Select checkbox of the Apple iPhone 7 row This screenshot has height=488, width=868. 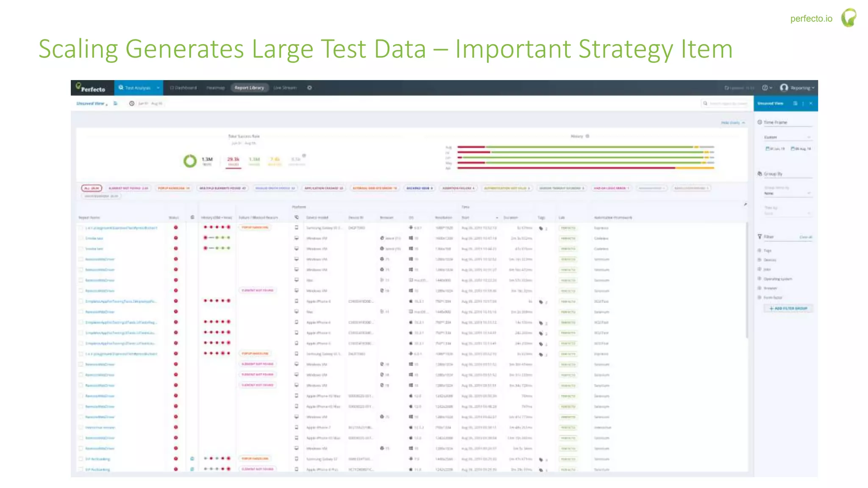pos(81,427)
